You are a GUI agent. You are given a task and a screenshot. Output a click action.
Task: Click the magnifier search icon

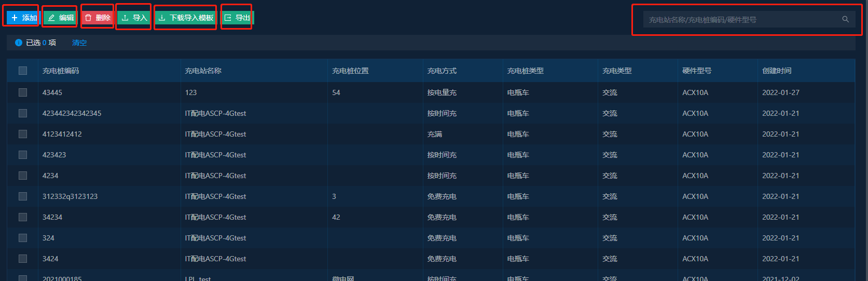[x=845, y=20]
